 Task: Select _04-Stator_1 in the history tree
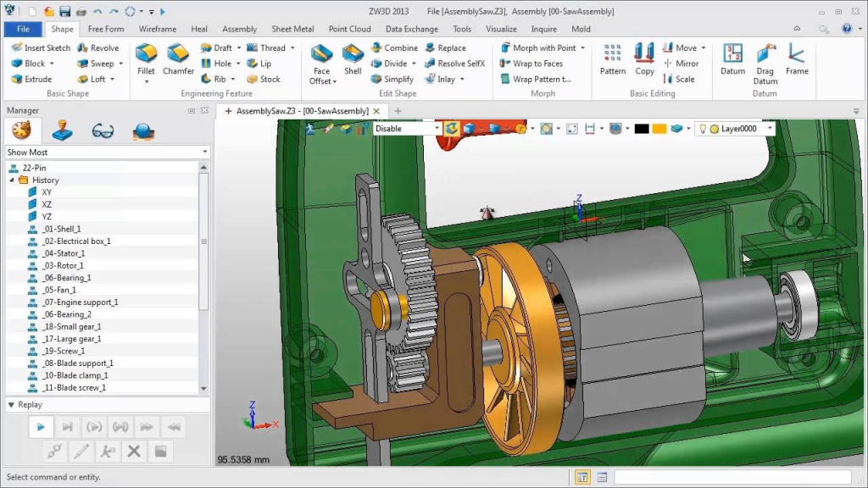click(64, 253)
